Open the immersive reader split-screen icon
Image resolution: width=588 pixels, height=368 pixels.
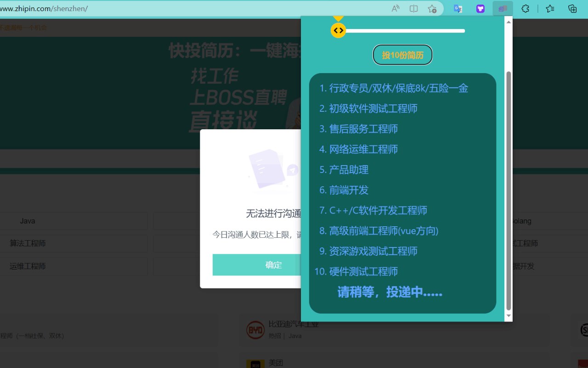tap(414, 8)
